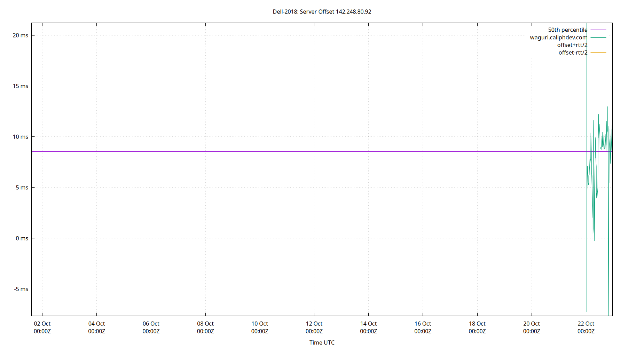The width and height of the screenshot is (644, 348).
Task: Click the '12 Oct 00:00Z' x-axis label
Action: click(x=314, y=327)
